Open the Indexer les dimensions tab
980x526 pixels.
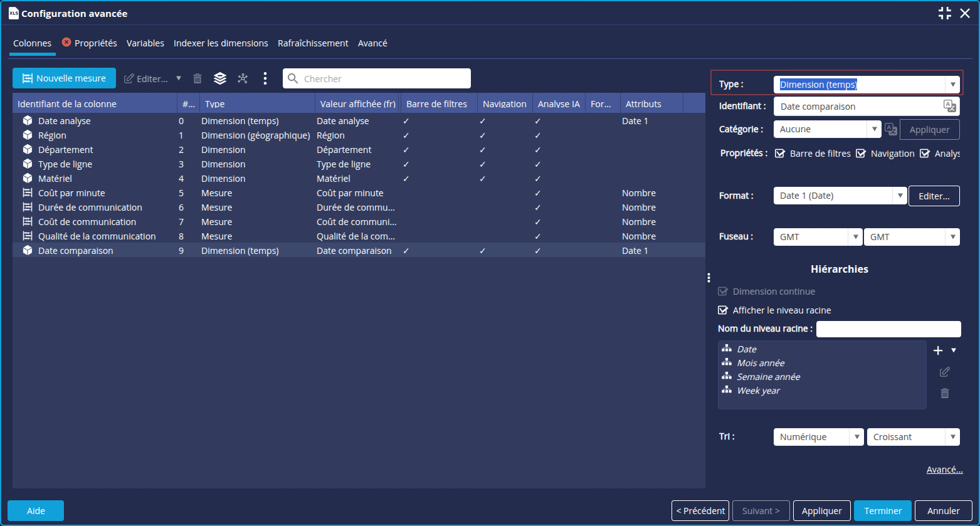[221, 43]
